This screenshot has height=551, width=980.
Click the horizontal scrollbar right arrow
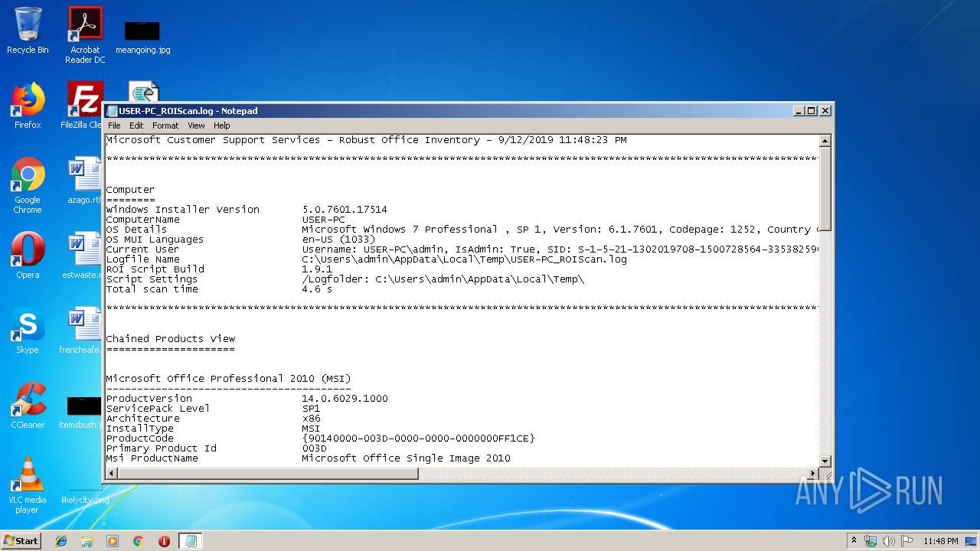click(x=813, y=474)
